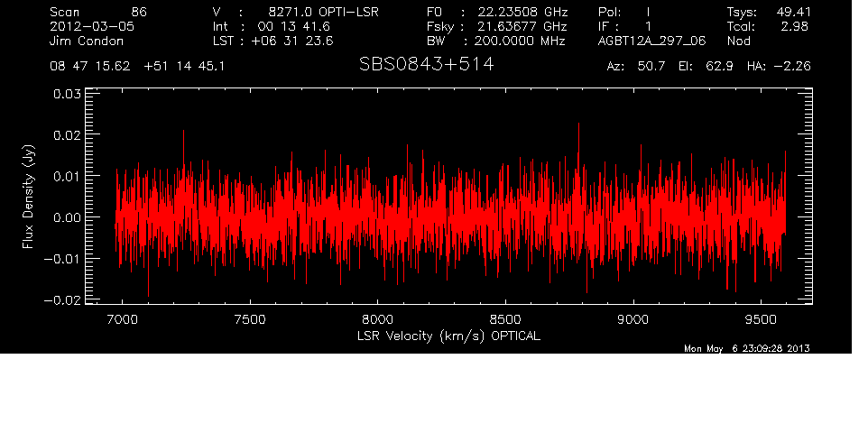The image size is (868, 442).
Task: Click x-axis tick label 8500
Action: 505,319
